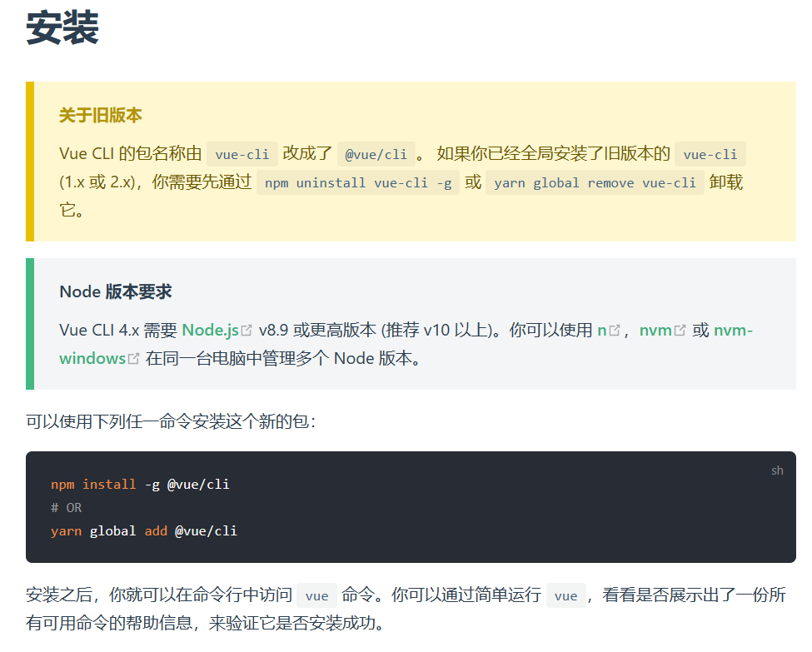Viewport: 812px width, 652px height.
Task: Click yarn global remove vue-cli code
Action: tap(595, 183)
